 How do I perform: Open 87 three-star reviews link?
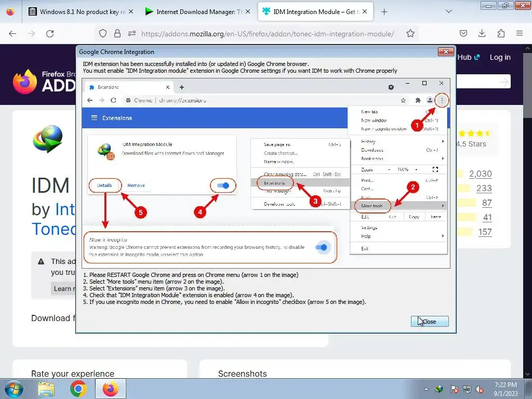point(487,203)
